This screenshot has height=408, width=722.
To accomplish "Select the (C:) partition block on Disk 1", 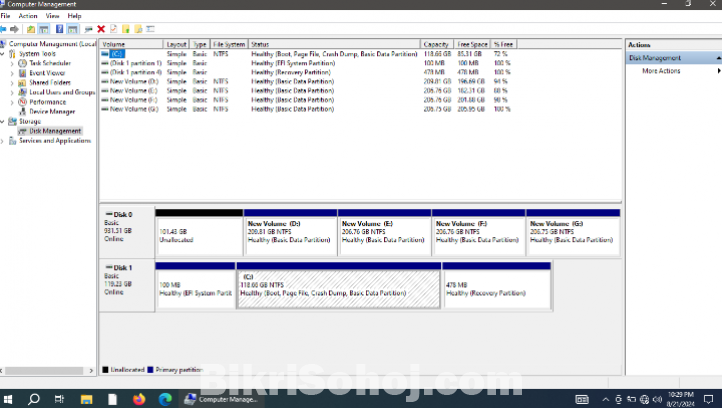I will pyautogui.click(x=339, y=286).
